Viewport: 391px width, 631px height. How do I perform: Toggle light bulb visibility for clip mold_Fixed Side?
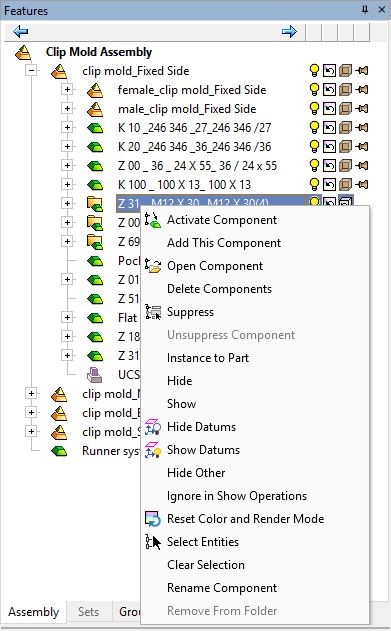(314, 70)
